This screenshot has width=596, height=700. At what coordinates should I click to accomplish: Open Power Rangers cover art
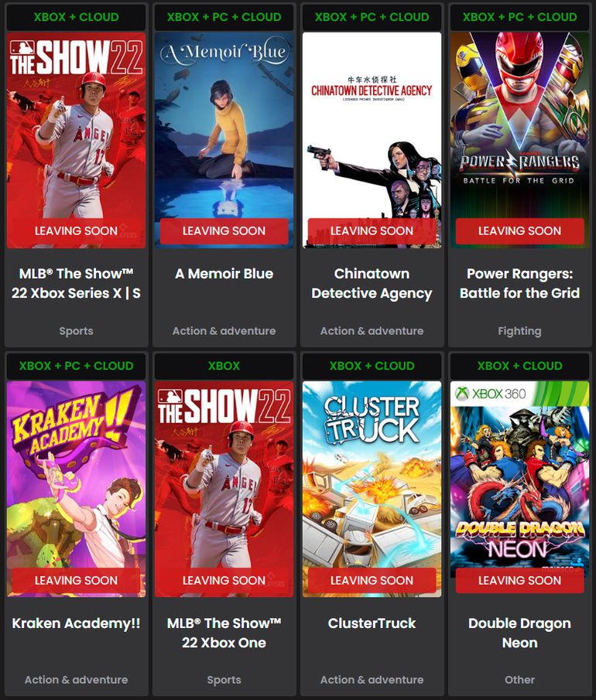[519, 140]
